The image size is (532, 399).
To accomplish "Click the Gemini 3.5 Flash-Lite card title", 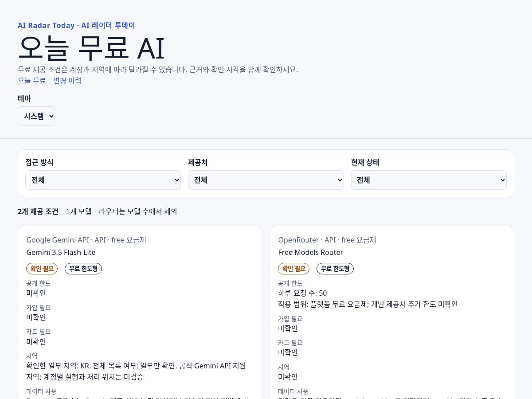I will (x=61, y=252).
